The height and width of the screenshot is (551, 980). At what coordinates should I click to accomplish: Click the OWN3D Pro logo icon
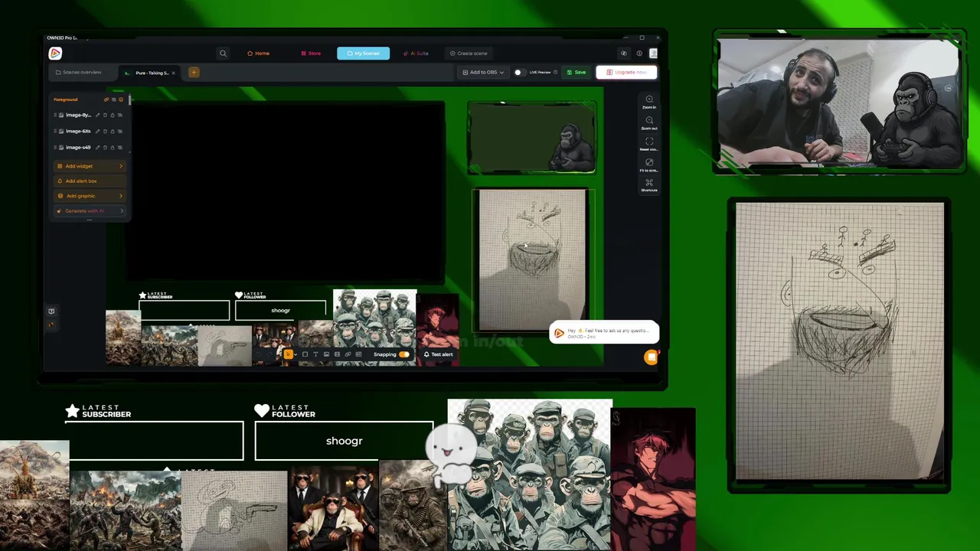click(x=55, y=53)
